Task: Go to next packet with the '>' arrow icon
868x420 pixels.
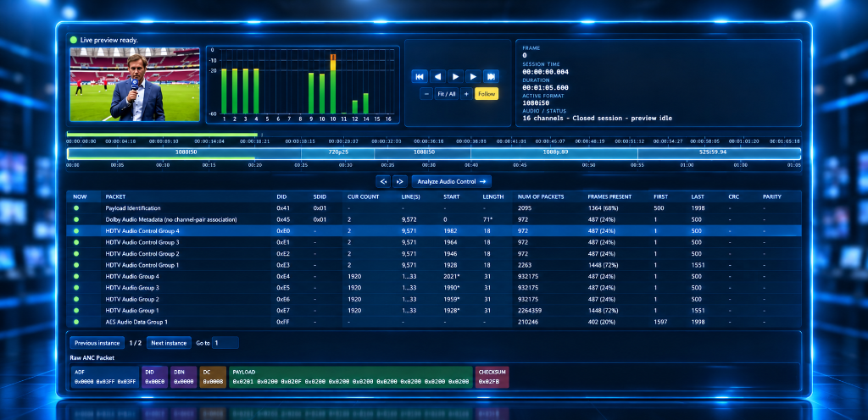Action: pos(400,181)
